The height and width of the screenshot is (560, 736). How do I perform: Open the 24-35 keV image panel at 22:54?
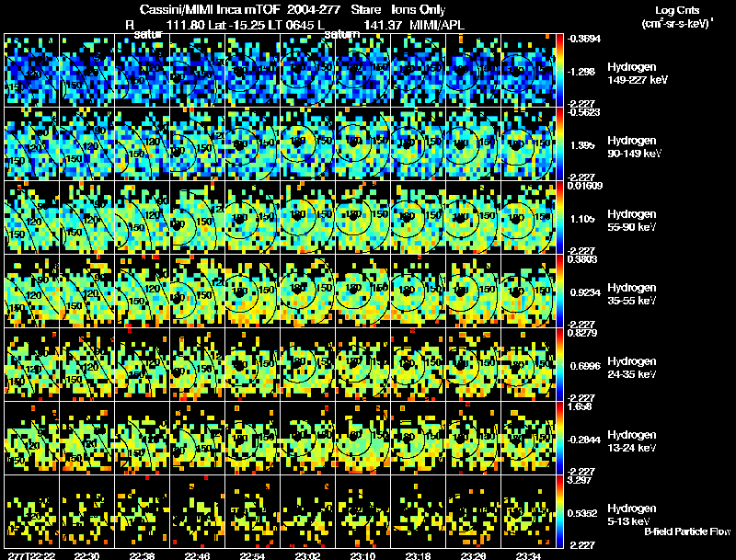[x=252, y=365]
